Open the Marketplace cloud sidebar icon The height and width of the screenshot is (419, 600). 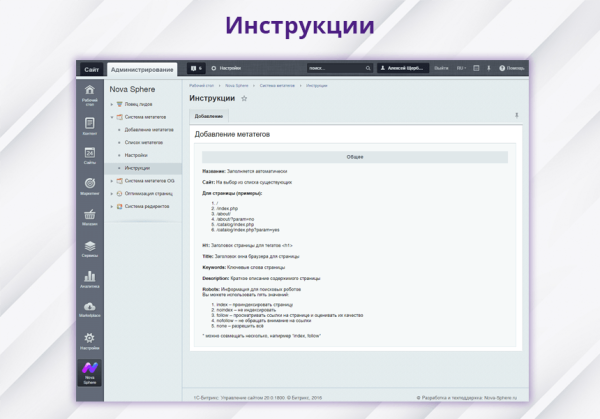(90, 309)
